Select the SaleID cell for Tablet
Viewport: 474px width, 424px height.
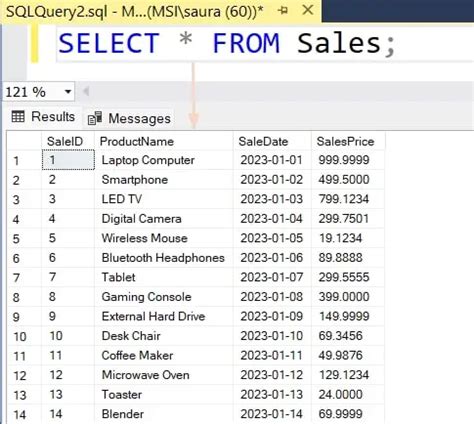68,277
